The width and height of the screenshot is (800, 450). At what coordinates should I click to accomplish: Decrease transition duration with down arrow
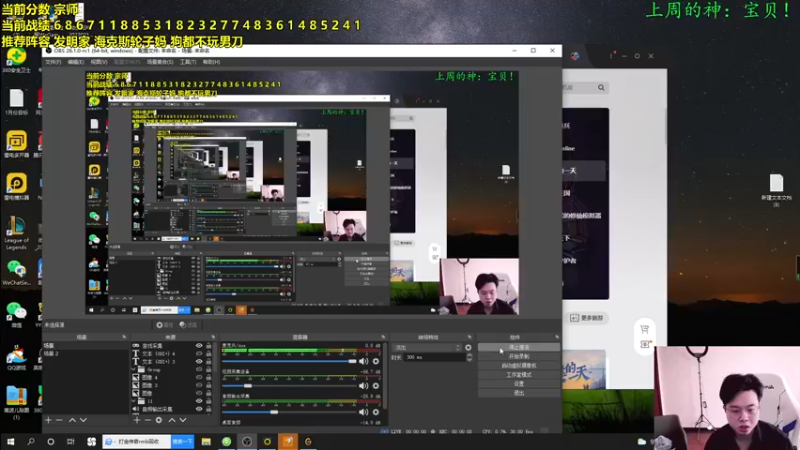pos(469,360)
